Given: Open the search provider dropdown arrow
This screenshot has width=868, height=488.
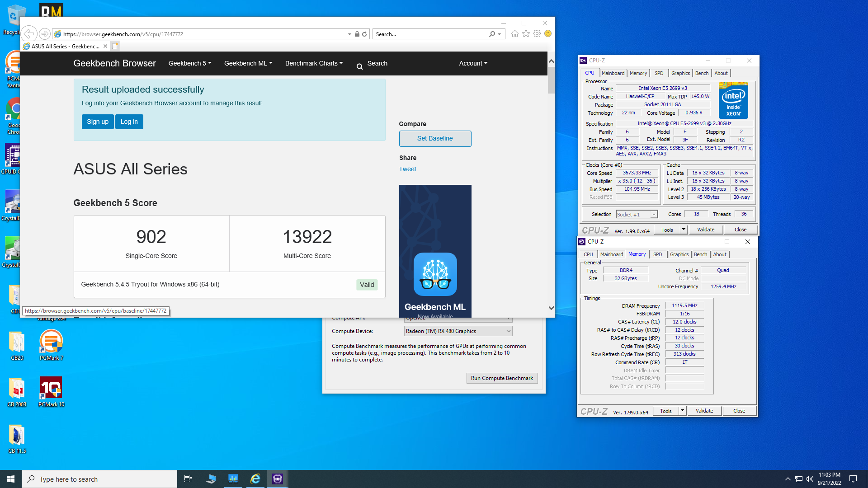Looking at the screenshot, I should tap(500, 34).
